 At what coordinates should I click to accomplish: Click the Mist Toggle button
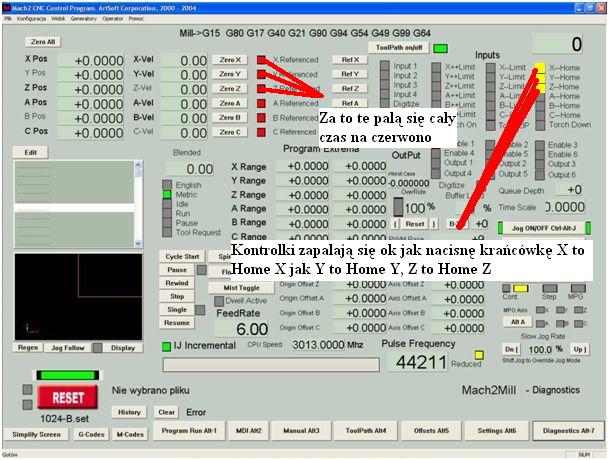pyautogui.click(x=242, y=288)
